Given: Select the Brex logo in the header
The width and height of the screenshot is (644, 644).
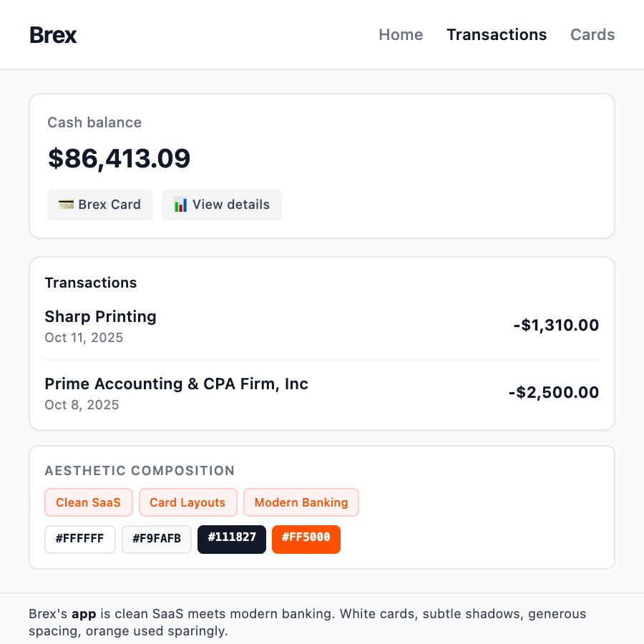Looking at the screenshot, I should pyautogui.click(x=53, y=34).
